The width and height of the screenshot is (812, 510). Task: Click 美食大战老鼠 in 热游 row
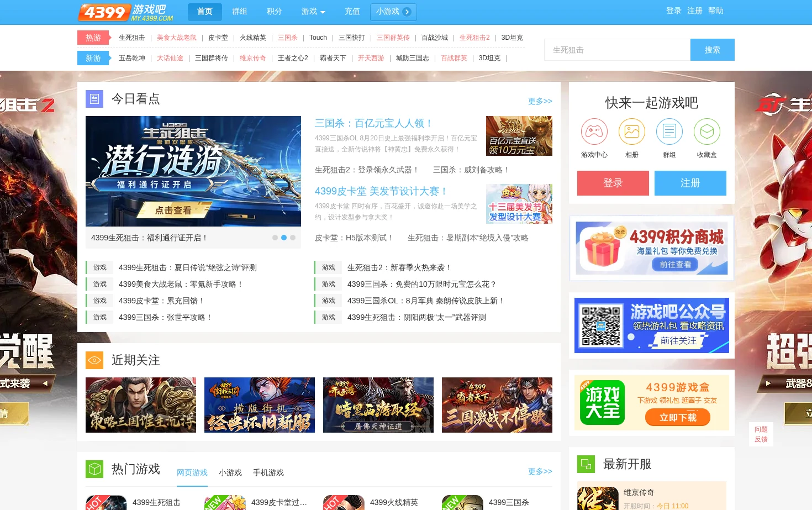(177, 38)
